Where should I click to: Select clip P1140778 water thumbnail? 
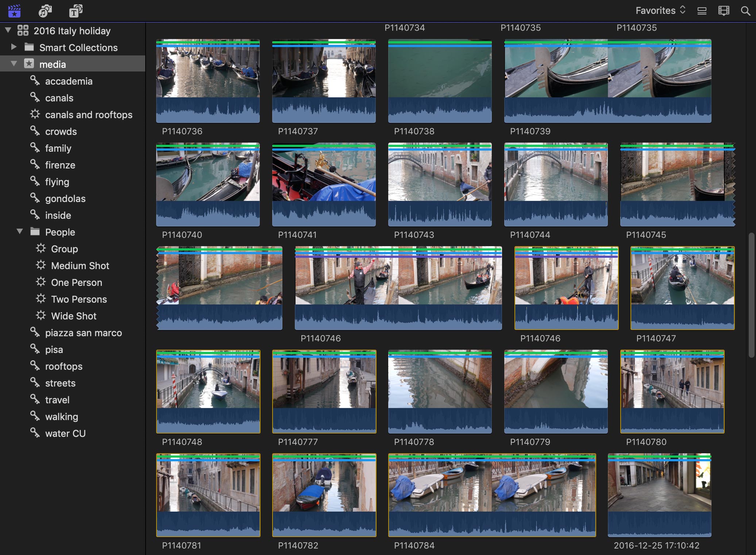pyautogui.click(x=440, y=392)
